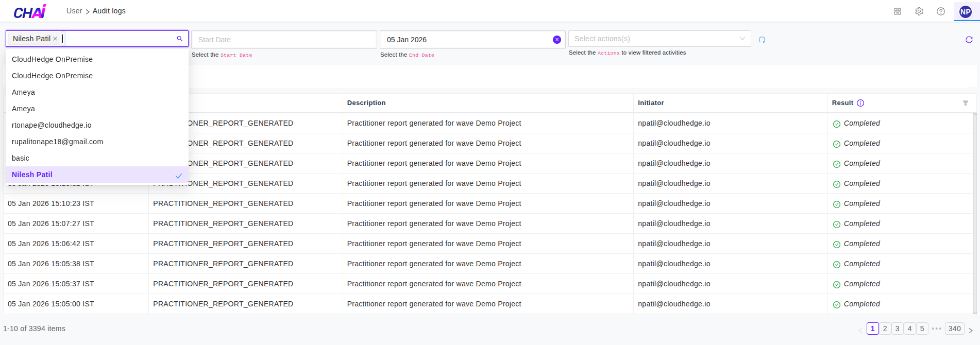Screen dimensions: 980x345
Task: Open the Result column info icon
Action: (x=860, y=103)
